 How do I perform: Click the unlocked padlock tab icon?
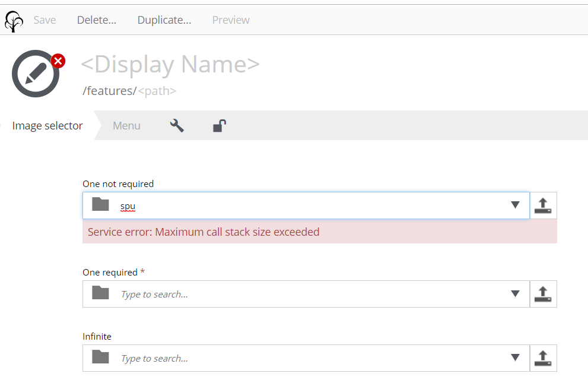point(218,125)
